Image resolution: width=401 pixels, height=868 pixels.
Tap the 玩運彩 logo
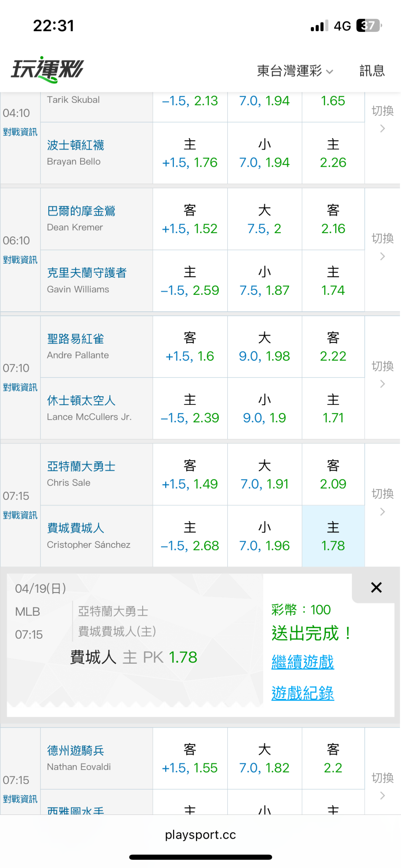click(48, 69)
